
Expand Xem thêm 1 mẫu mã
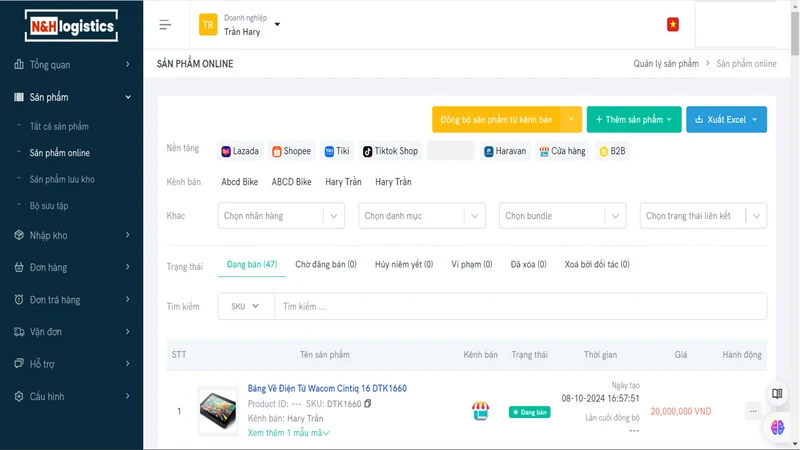[288, 433]
